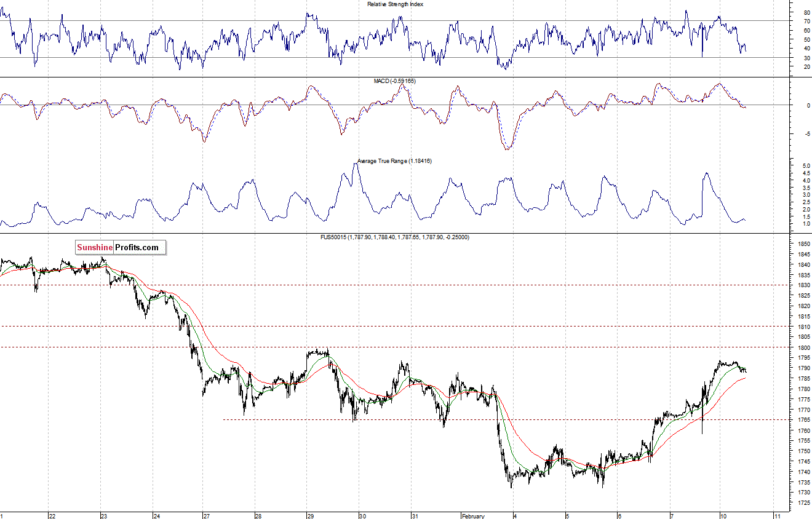Click the MACD scale value -5

806,134
